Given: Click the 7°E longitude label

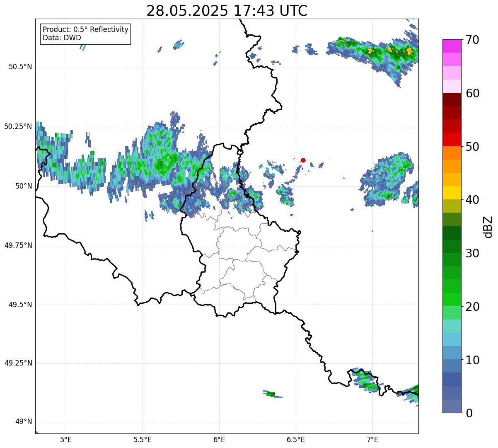Looking at the screenshot, I should click(372, 439).
